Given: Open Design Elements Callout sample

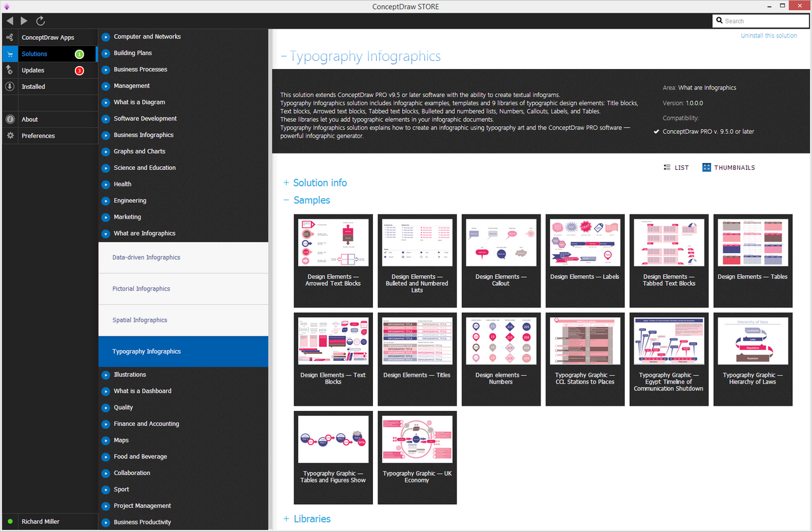Looking at the screenshot, I should (501, 261).
